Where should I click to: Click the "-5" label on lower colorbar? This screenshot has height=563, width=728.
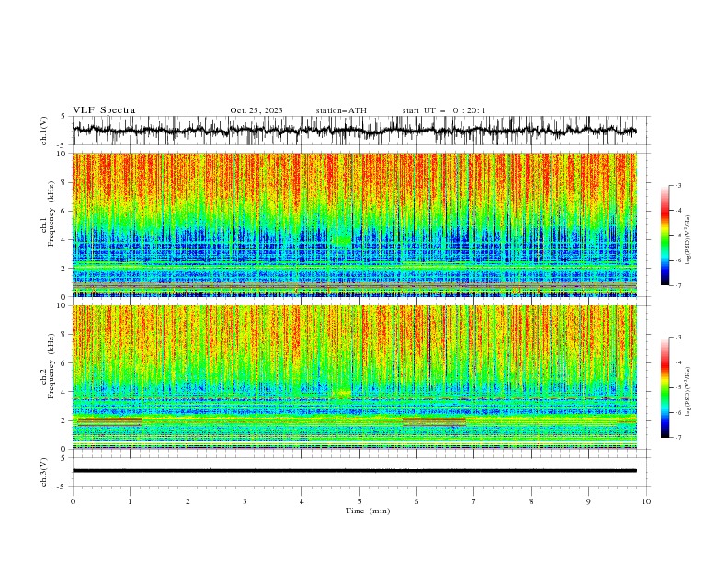coord(678,387)
